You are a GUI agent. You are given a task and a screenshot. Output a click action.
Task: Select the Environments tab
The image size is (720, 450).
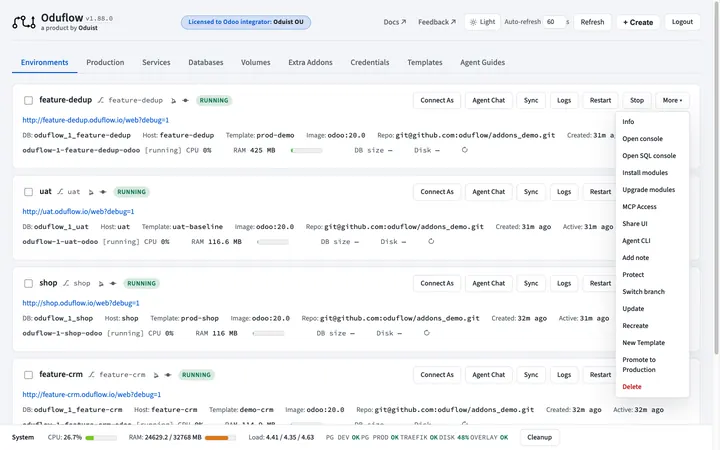[x=45, y=62]
